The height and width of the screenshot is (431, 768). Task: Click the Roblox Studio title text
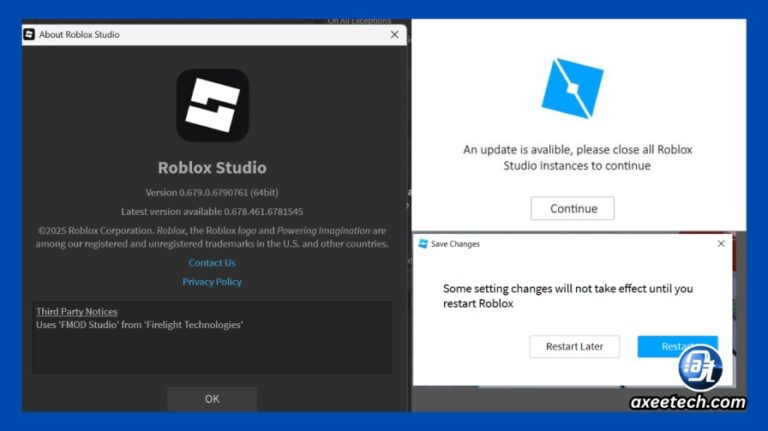click(212, 168)
